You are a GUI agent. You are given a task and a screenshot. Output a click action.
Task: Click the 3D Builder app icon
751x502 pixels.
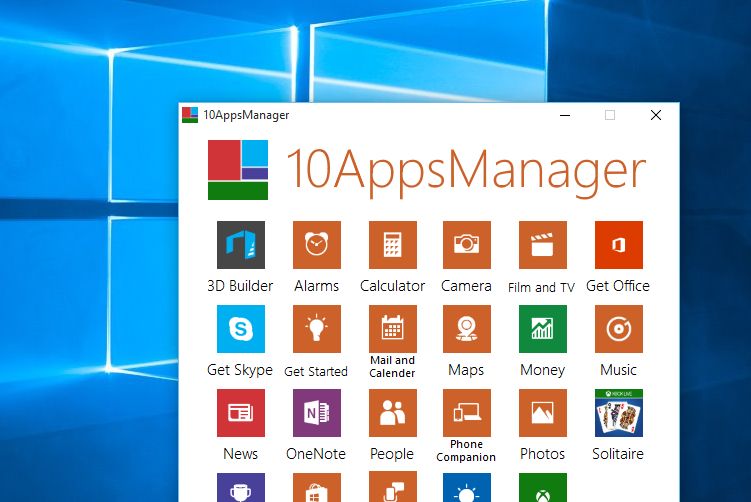click(240, 245)
